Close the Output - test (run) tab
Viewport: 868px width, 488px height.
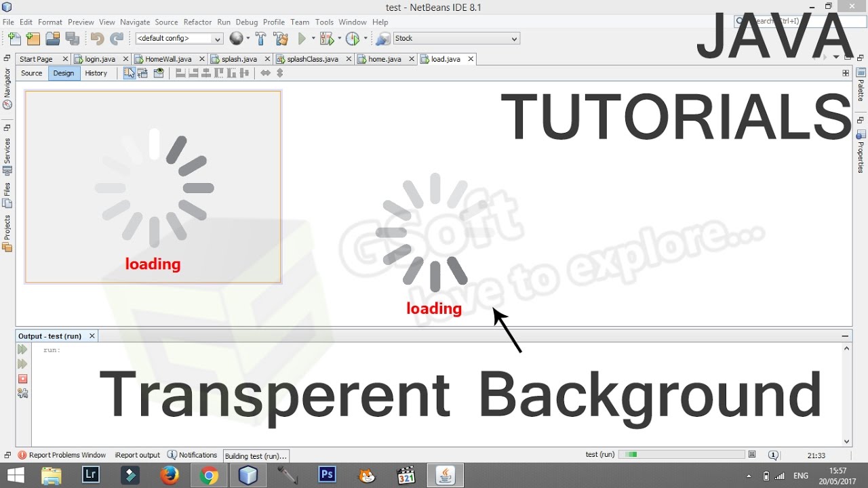click(92, 336)
